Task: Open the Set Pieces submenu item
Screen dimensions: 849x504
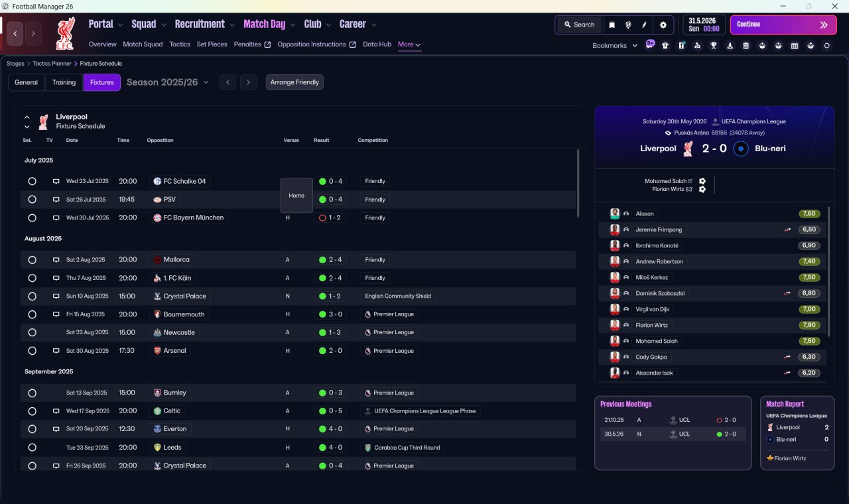Action: (x=212, y=44)
